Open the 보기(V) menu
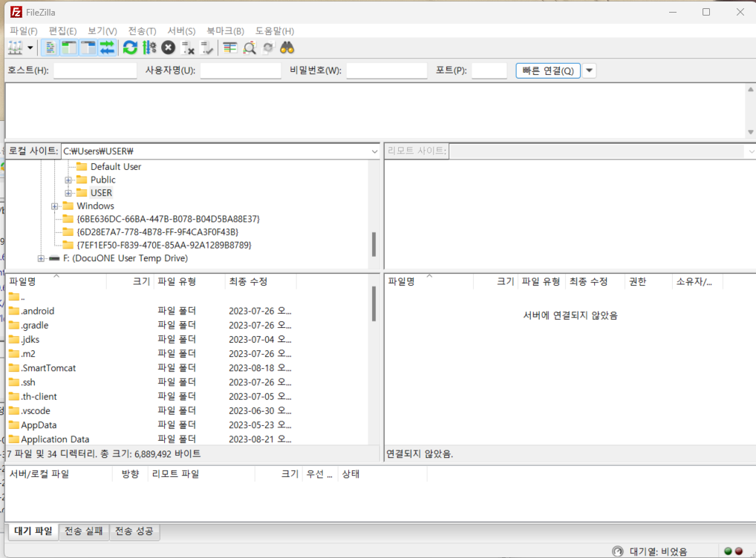756x558 pixels. coord(102,31)
